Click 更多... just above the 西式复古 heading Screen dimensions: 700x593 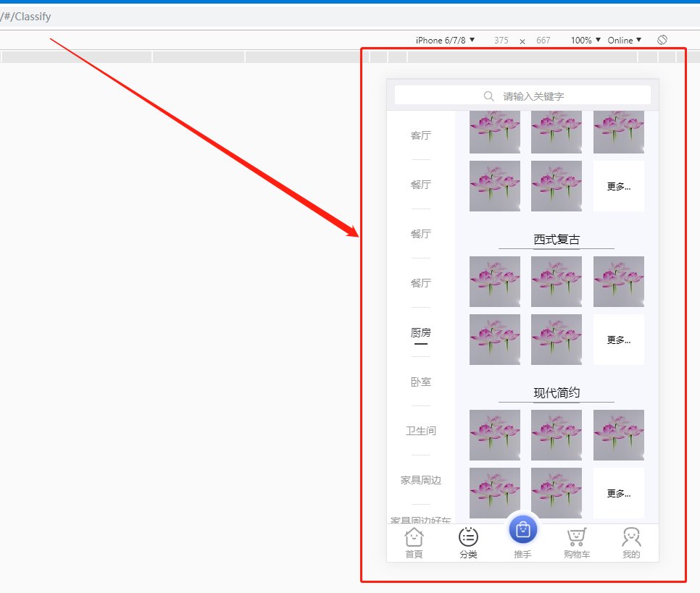(619, 186)
